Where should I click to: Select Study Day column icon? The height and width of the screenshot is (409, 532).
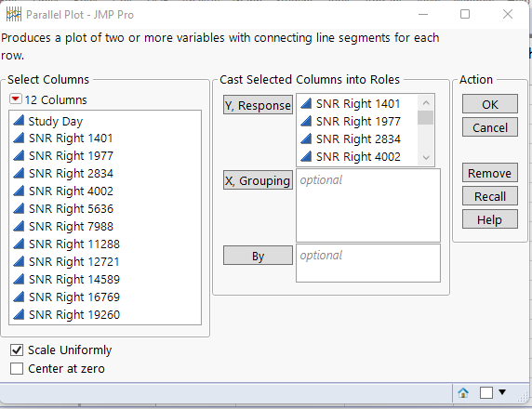(x=19, y=121)
